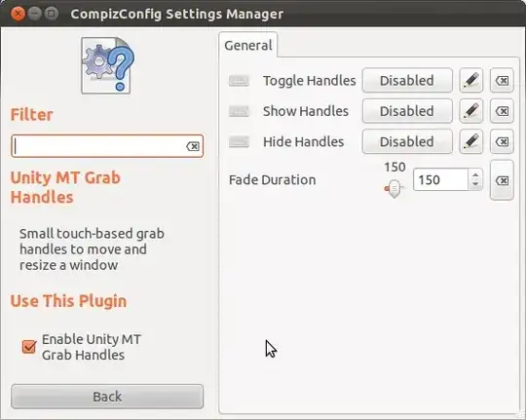526x420 pixels.
Task: Go Back to the plugin list
Action: pyautogui.click(x=107, y=397)
